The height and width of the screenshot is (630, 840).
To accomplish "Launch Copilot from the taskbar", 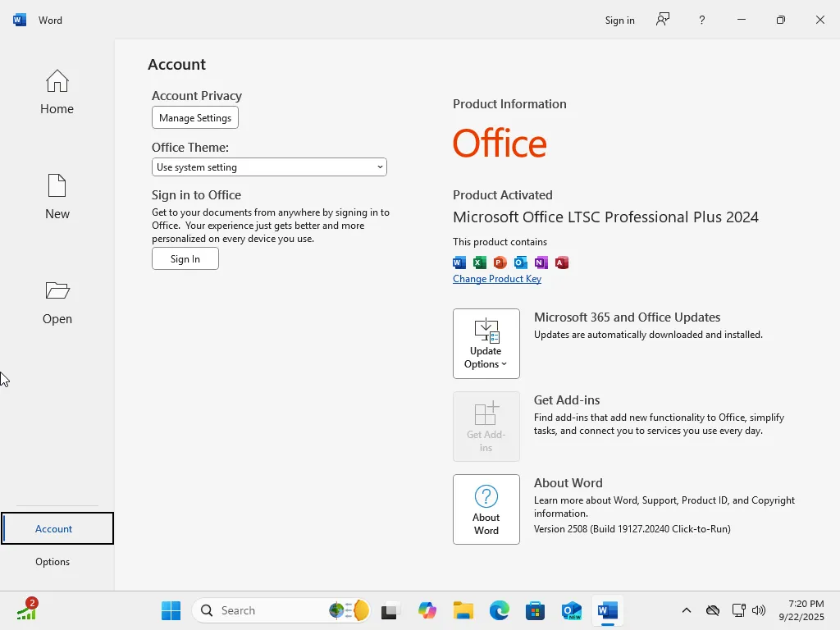I will pyautogui.click(x=427, y=610).
